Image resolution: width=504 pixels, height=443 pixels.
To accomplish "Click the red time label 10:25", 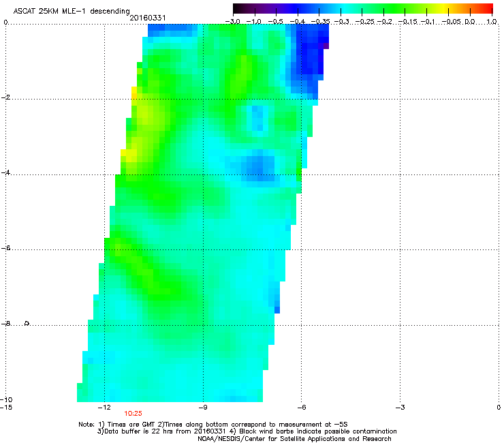I will tap(133, 414).
